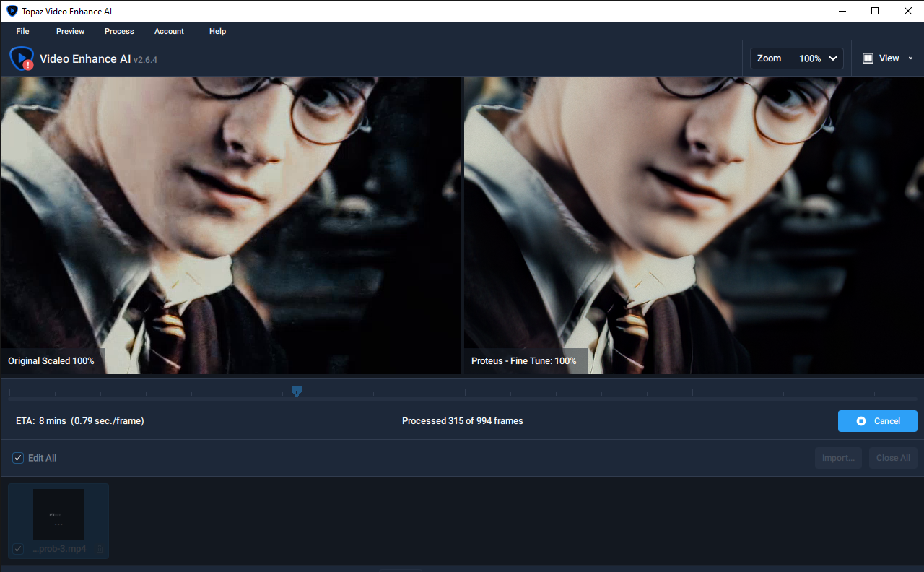Open the Preview menu
The width and height of the screenshot is (924, 572).
click(70, 31)
